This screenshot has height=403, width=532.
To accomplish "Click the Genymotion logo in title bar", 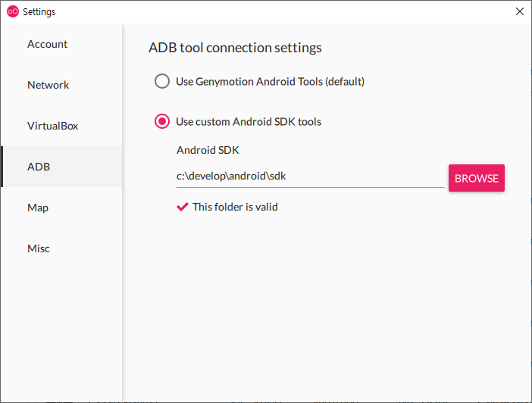I will pos(13,12).
